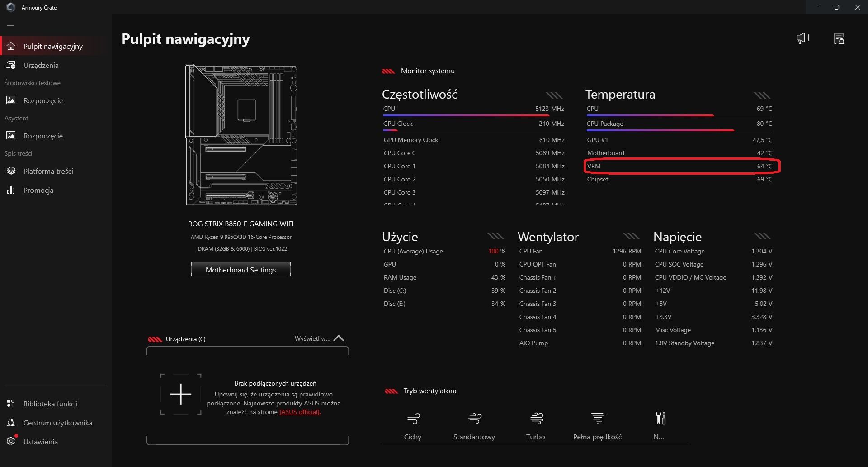Select the Chipset temperature row
The image size is (868, 467).
coord(679,179)
